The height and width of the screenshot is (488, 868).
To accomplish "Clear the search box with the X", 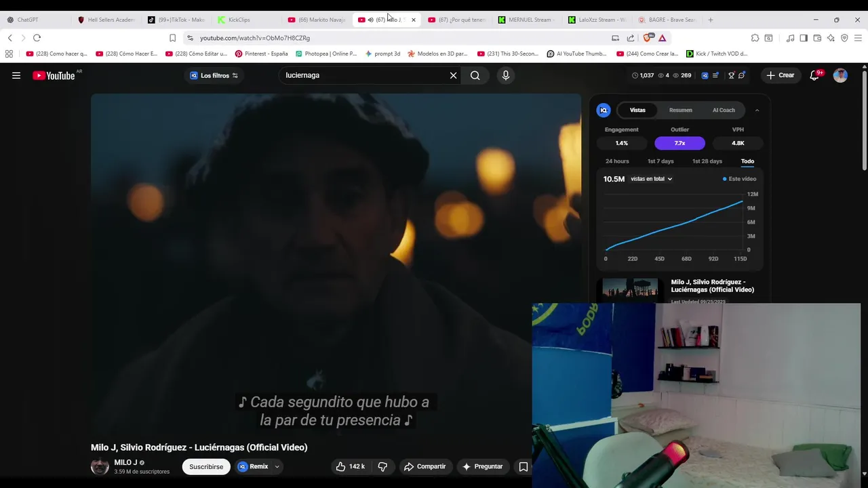I will (453, 75).
